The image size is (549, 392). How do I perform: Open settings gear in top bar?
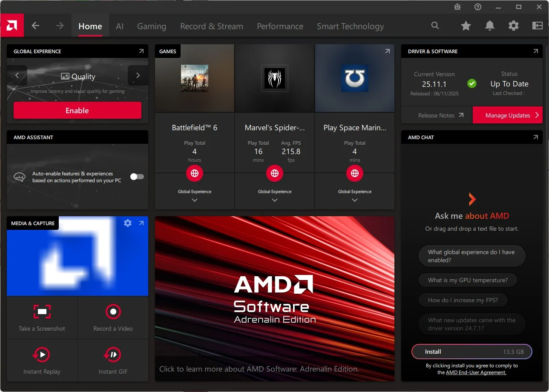514,26
